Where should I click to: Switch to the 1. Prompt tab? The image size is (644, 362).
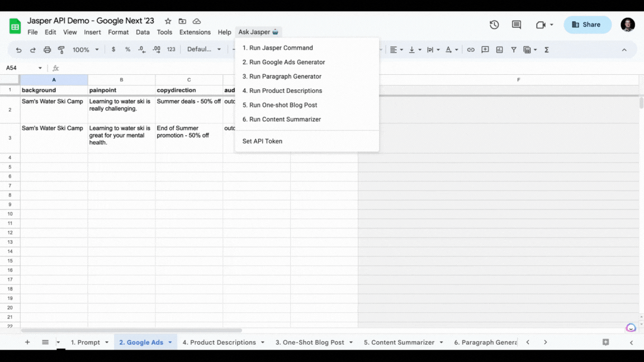[x=86, y=342]
